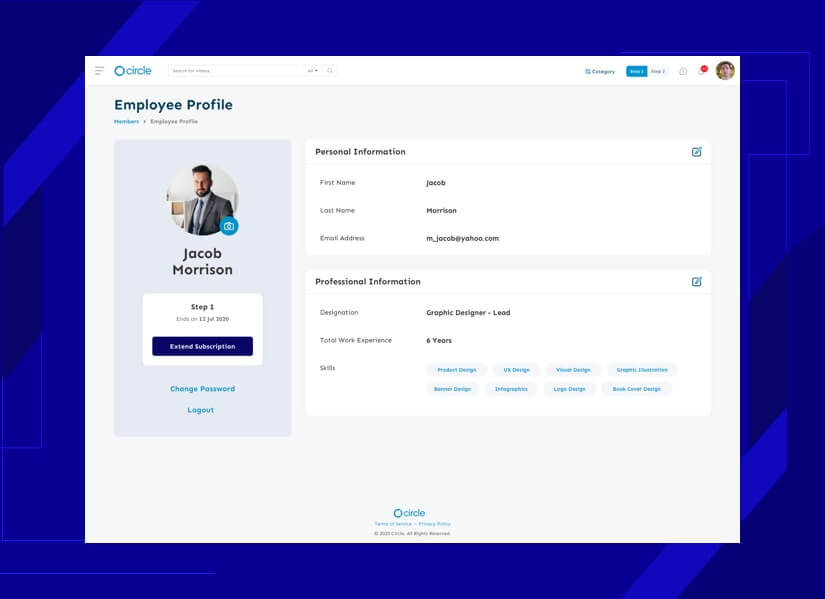Screen dimensions: 825x599
Task: Click the circle logo in the header
Action: 133,70
